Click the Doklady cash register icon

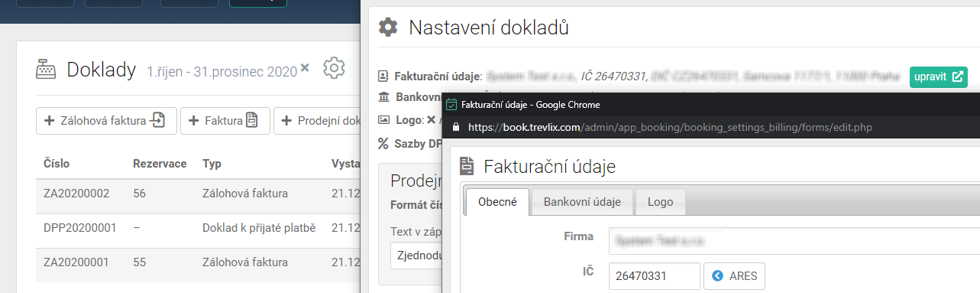tap(47, 70)
